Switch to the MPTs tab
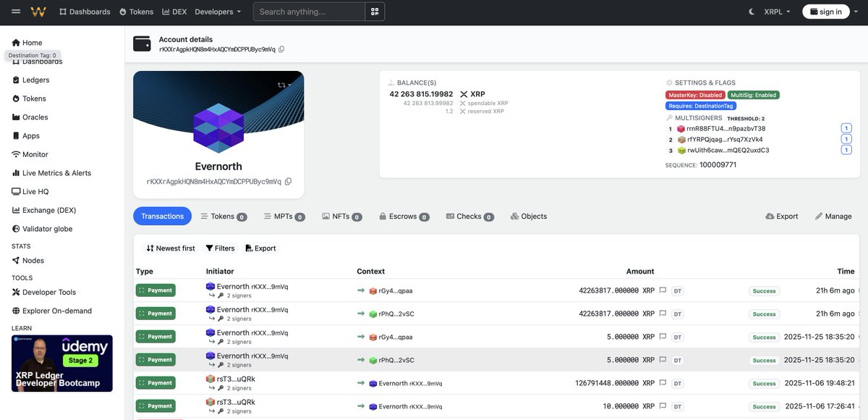Image resolution: width=868 pixels, height=420 pixels. 284,216
